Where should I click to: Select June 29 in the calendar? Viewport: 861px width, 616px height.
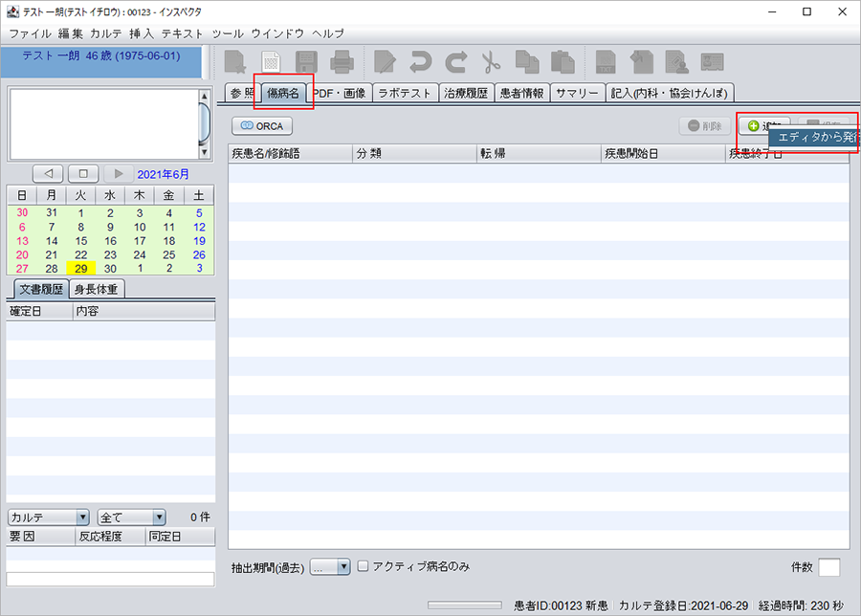coord(81,269)
